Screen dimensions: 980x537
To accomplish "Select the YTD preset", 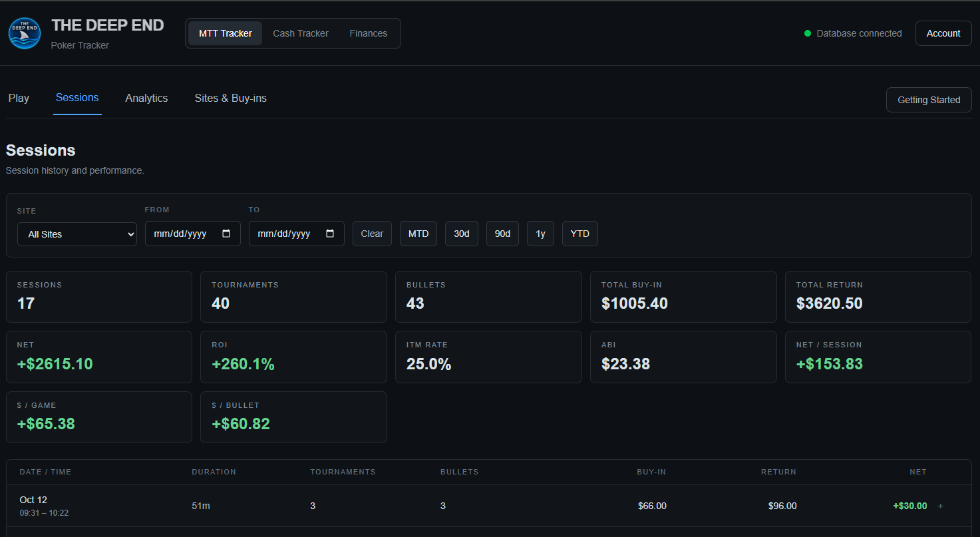I will 580,234.
